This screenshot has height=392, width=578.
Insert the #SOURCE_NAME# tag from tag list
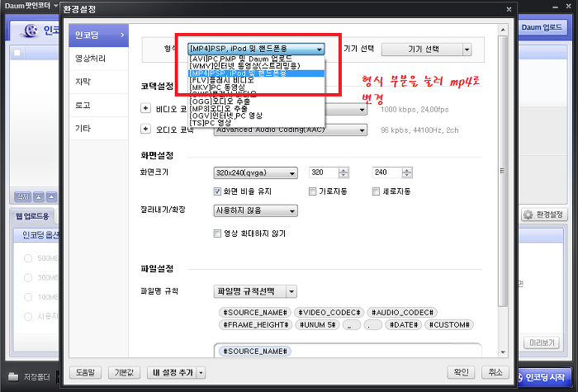pyautogui.click(x=255, y=313)
